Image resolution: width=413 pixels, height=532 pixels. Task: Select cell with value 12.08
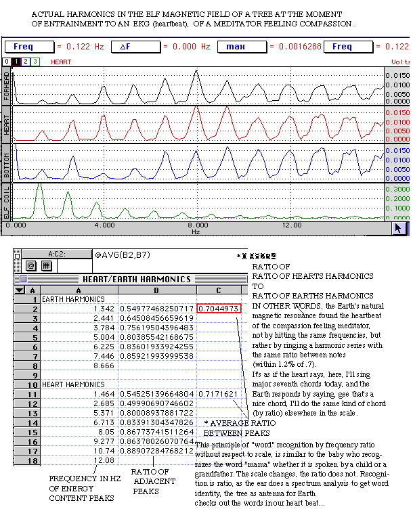79,461
